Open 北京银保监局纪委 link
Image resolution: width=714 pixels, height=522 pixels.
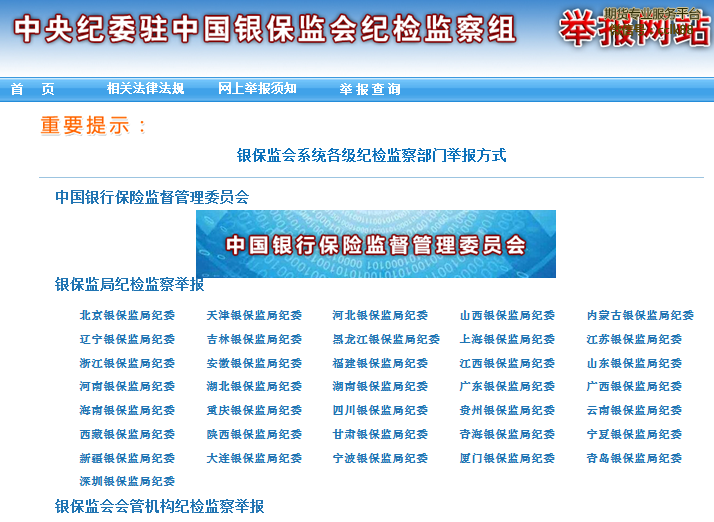[x=127, y=315]
